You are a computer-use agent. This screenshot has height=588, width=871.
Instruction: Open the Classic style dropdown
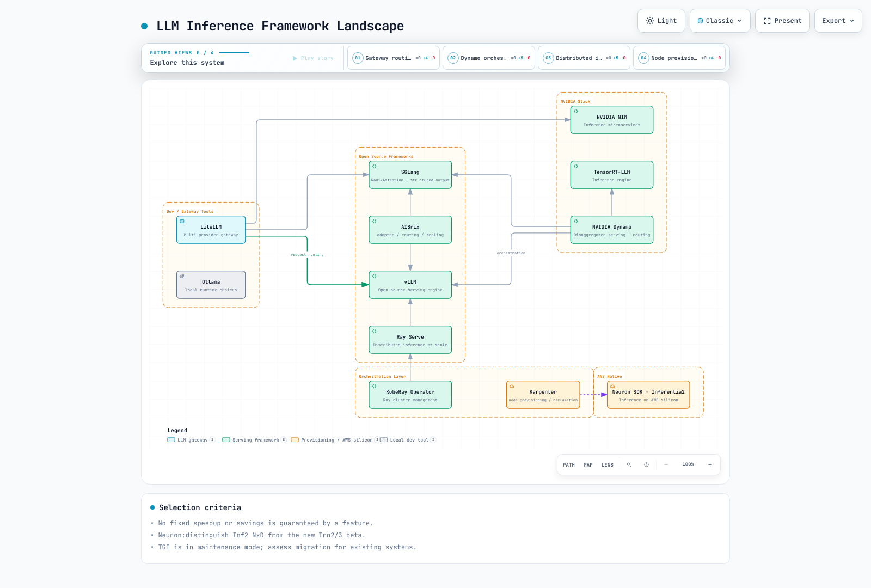click(x=720, y=21)
